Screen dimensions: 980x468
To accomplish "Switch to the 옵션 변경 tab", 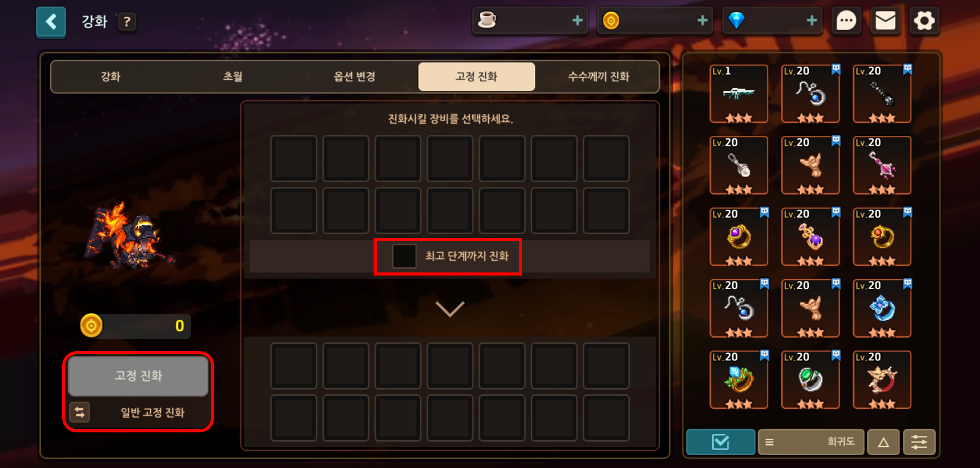I will click(x=355, y=77).
